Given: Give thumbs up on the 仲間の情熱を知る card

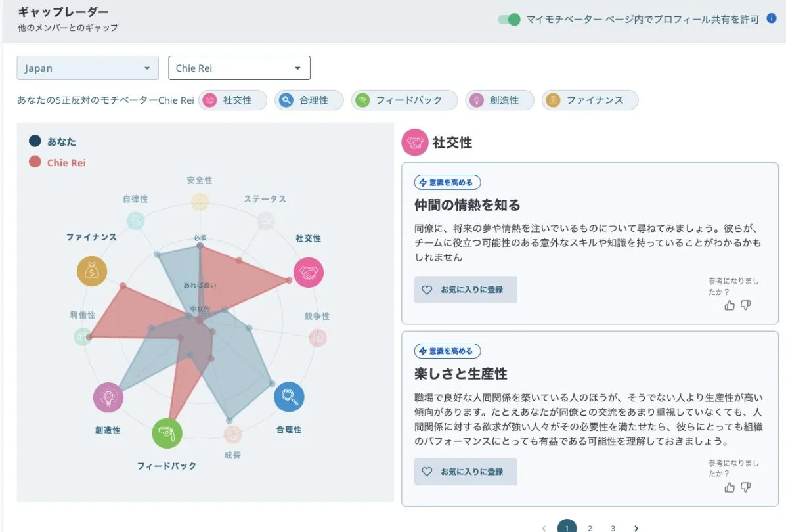Looking at the screenshot, I should [x=729, y=305].
